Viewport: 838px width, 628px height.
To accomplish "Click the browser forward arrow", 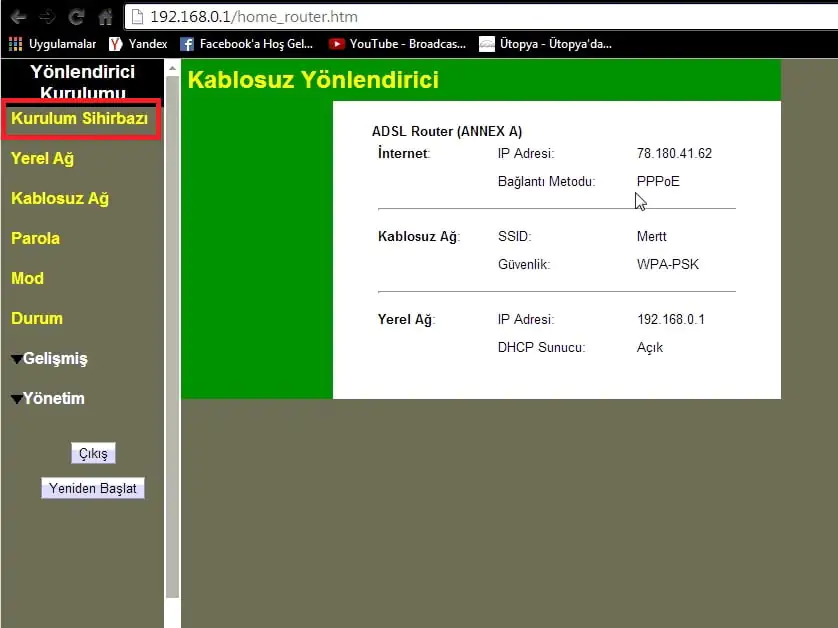I will click(47, 17).
